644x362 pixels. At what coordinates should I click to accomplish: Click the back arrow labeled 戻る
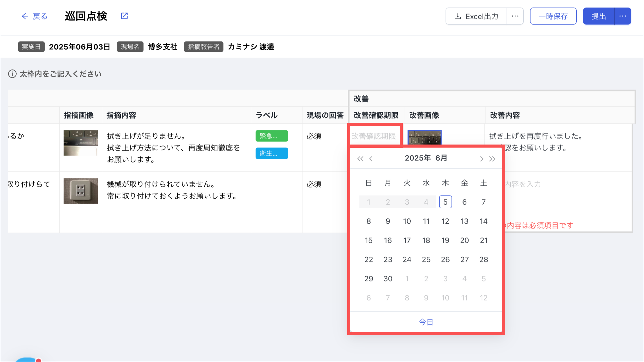pos(34,16)
